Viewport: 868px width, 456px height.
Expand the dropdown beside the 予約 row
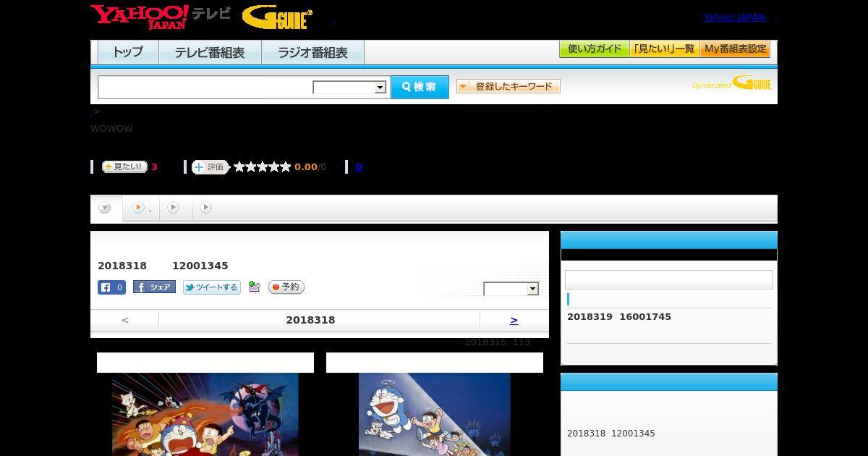tap(511, 289)
